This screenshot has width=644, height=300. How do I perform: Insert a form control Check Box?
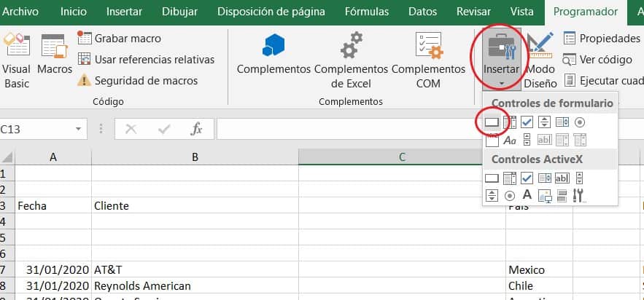pos(527,122)
